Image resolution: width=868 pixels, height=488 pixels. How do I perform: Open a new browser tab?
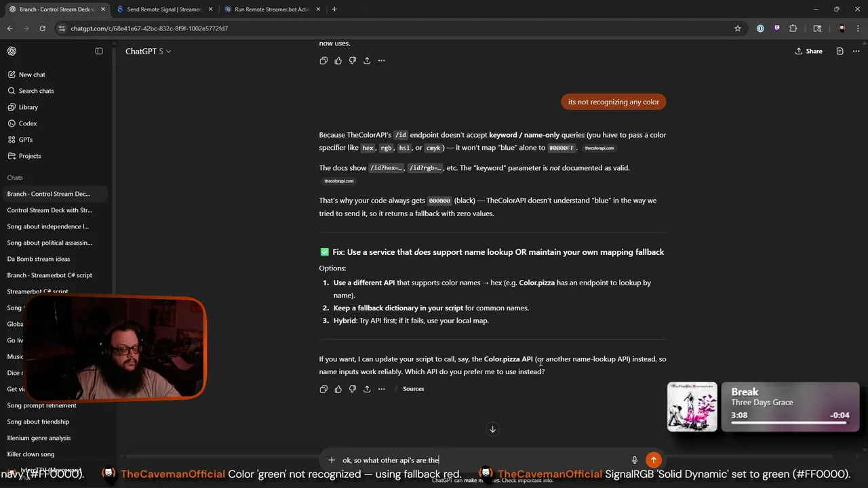334,9
